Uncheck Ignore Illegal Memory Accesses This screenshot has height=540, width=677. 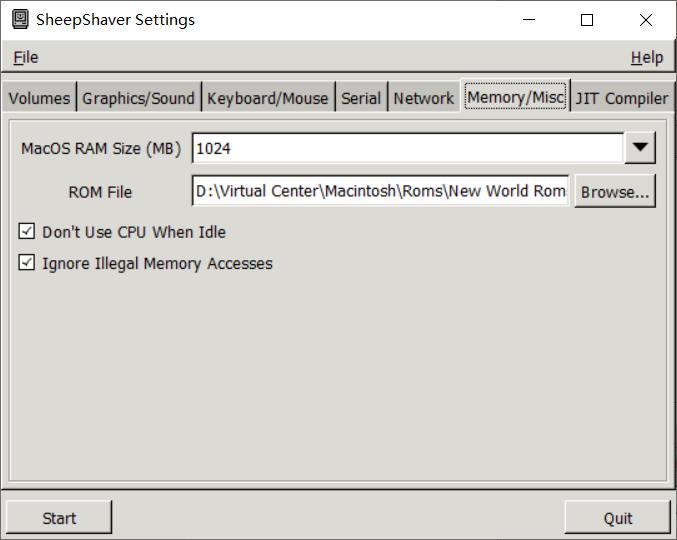[27, 264]
